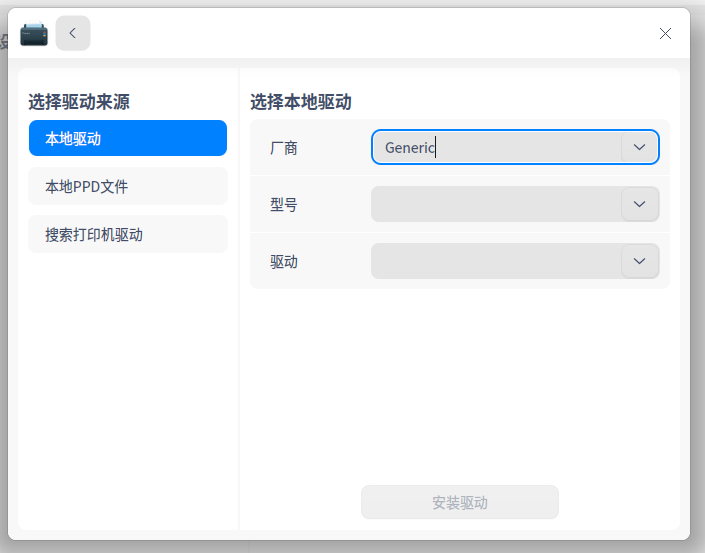Expand the 驱动 dropdown arrow
This screenshot has width=705, height=553.
coord(640,261)
